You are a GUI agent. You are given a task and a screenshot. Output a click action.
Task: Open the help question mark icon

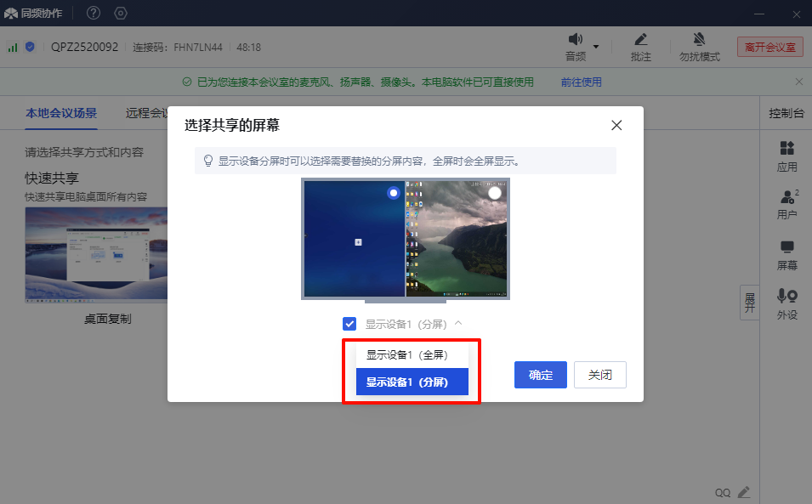[94, 13]
